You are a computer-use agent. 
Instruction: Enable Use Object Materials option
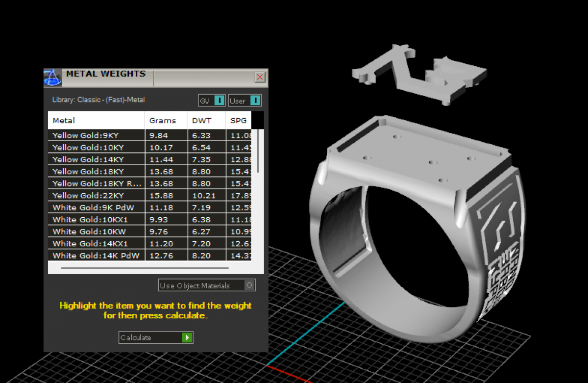(249, 285)
